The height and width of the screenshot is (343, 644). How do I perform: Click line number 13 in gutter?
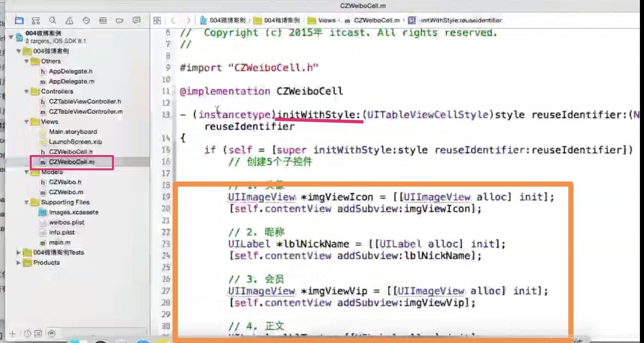(x=166, y=115)
